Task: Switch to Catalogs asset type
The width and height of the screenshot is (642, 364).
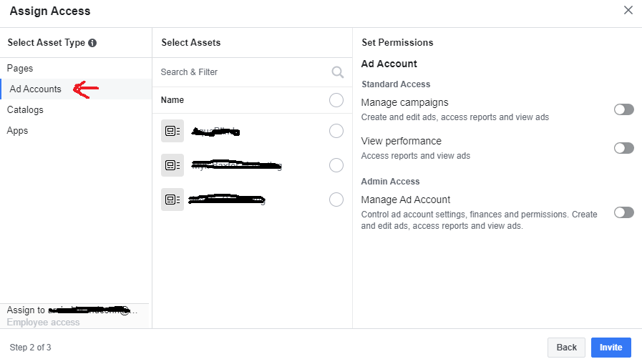Action: 25,110
